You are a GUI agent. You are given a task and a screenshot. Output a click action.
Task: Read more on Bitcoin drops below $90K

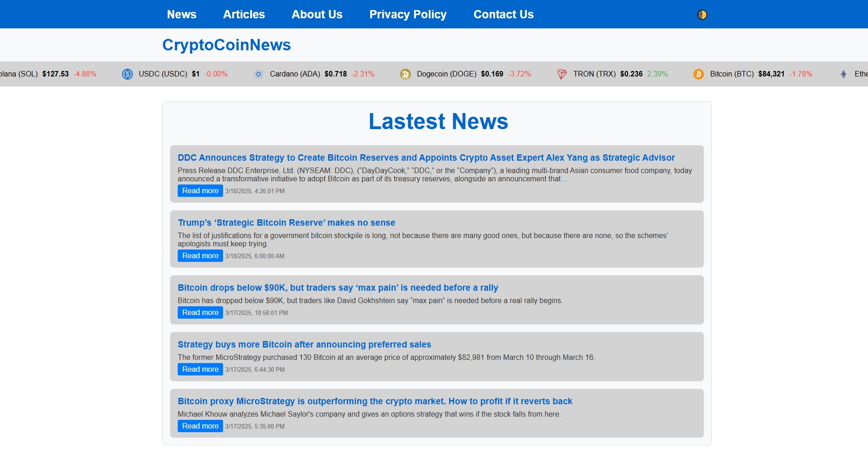coord(200,313)
